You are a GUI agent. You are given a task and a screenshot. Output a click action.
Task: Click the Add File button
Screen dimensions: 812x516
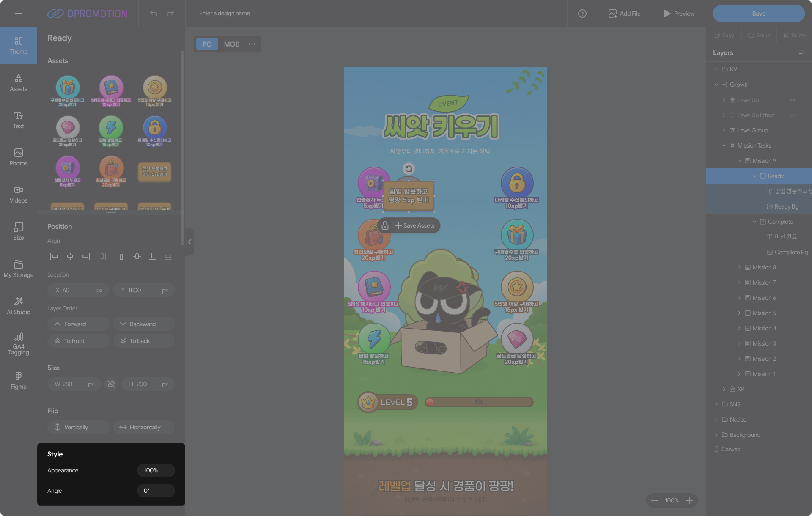point(625,14)
